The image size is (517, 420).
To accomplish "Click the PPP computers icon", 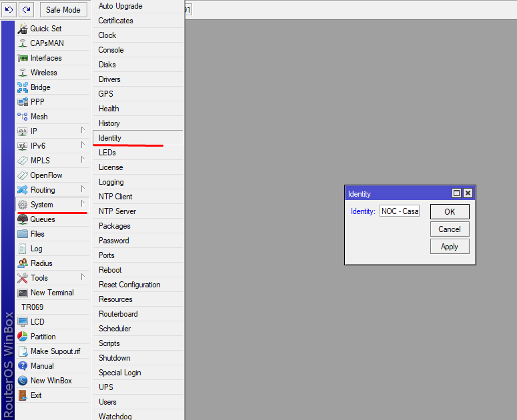I will tap(23, 102).
